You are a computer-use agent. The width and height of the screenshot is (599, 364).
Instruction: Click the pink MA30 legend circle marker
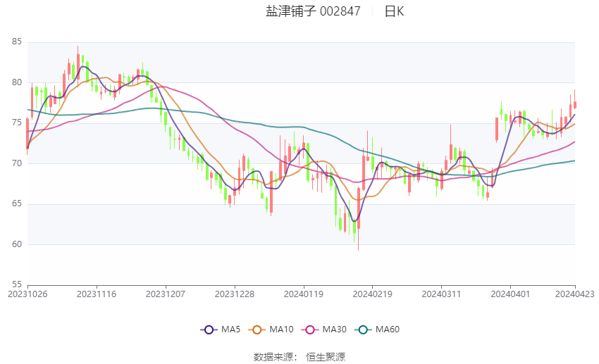(x=311, y=330)
